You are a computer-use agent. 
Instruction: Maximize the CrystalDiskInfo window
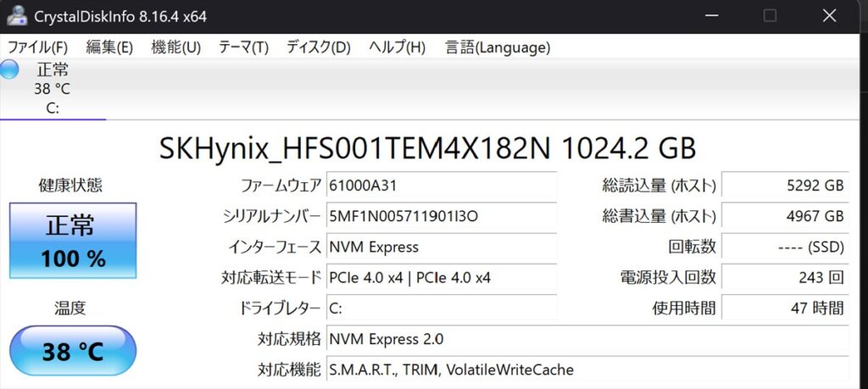[770, 15]
